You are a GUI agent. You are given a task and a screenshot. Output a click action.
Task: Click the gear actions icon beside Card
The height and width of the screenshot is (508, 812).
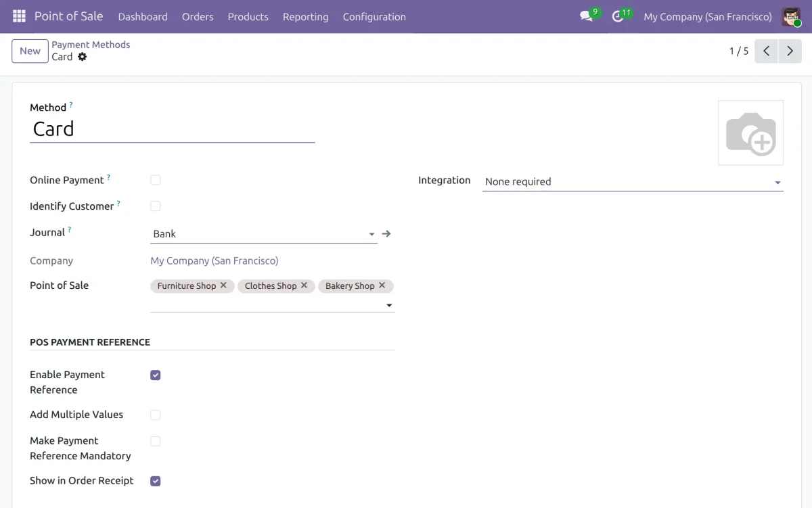(83, 57)
